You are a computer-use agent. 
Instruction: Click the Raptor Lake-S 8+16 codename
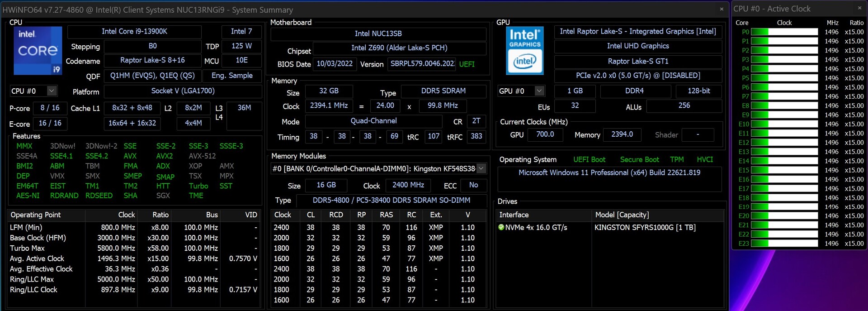pos(153,60)
